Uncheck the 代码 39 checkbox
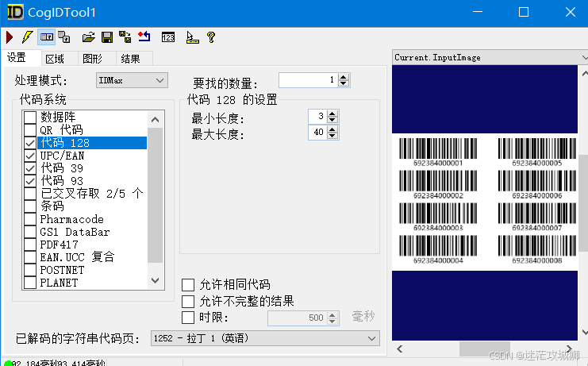This screenshot has height=366, width=588. (30, 168)
